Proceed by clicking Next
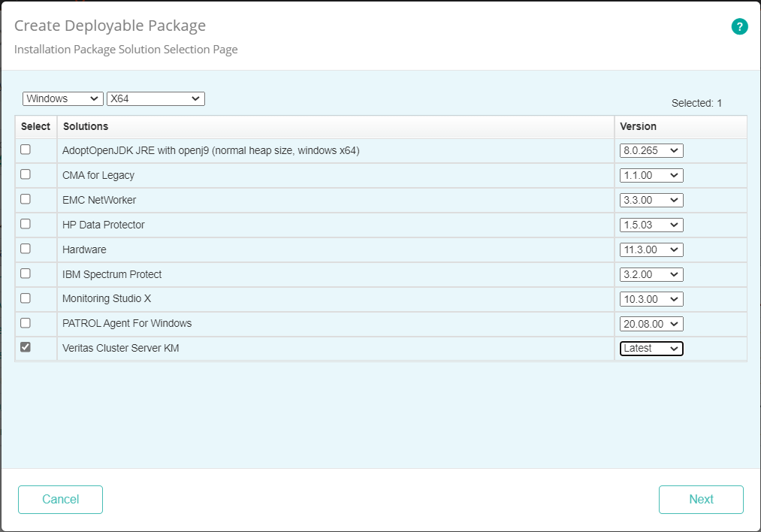The height and width of the screenshot is (532, 761). (x=700, y=499)
